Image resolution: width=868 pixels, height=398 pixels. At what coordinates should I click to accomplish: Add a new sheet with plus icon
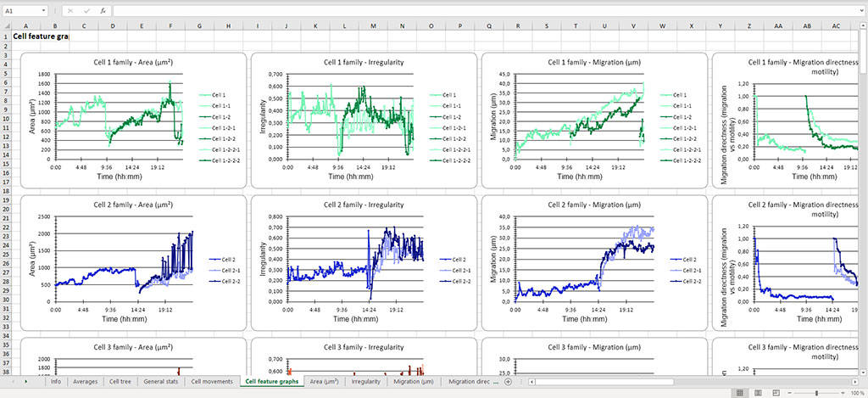point(509,381)
